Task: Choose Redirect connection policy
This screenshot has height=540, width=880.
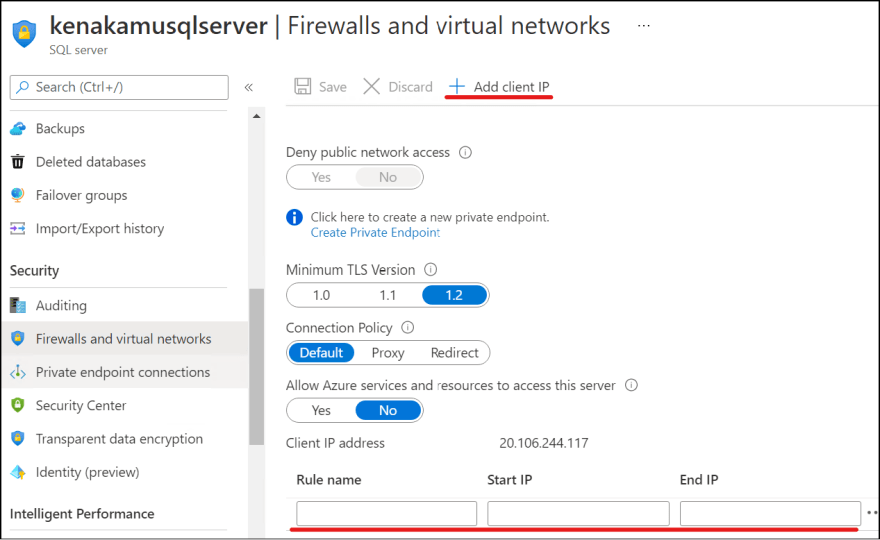Action: tap(455, 353)
